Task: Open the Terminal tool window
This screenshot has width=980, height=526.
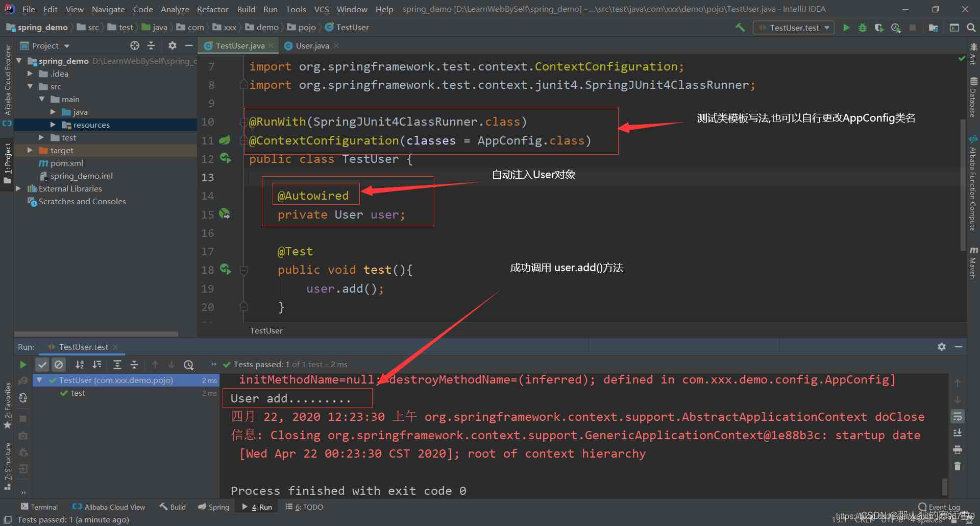Action: (x=39, y=507)
